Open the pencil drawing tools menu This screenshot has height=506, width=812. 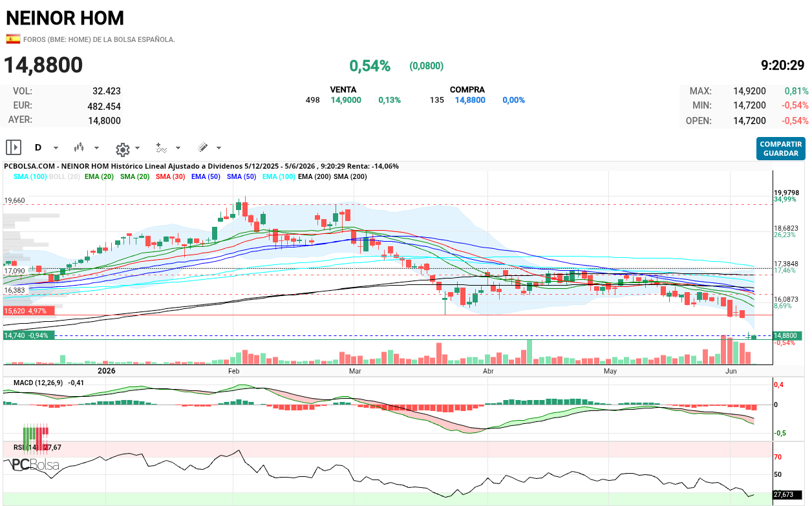coord(202,147)
